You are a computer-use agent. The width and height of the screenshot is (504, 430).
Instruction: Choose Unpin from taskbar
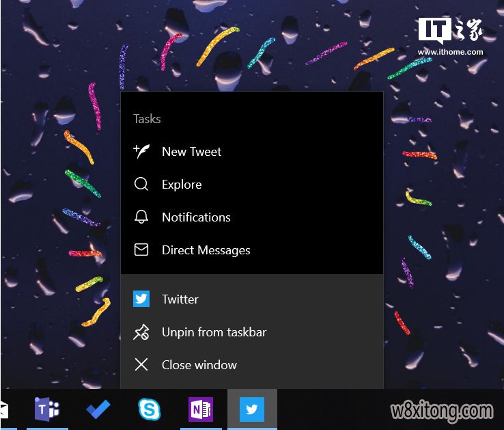[x=252, y=332]
